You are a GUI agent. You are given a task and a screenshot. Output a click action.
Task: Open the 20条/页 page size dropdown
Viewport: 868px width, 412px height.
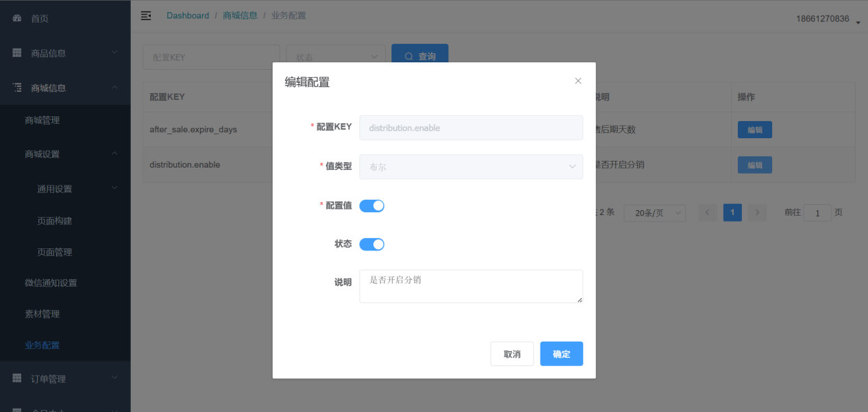654,213
